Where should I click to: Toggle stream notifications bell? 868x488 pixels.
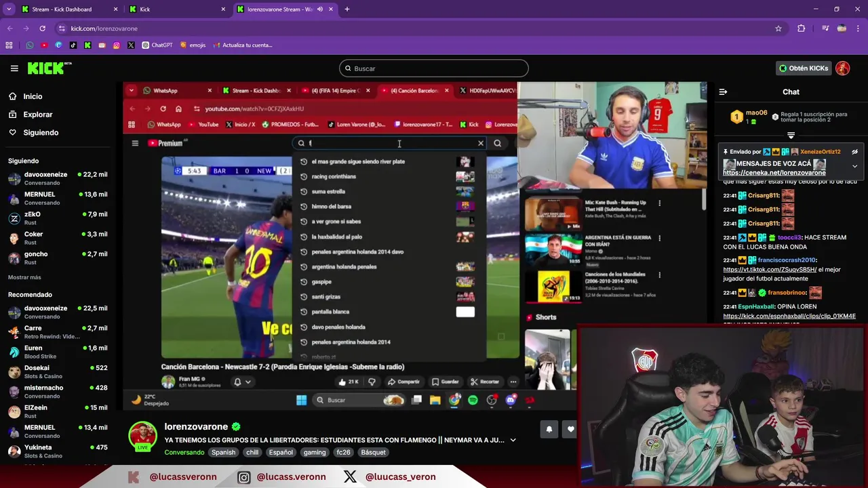[549, 429]
